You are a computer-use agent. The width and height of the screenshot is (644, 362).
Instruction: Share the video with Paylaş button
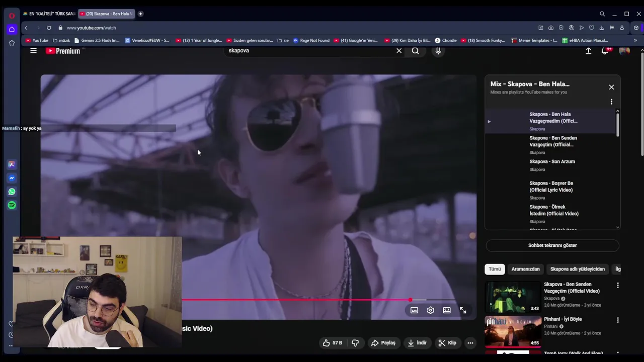click(x=383, y=343)
